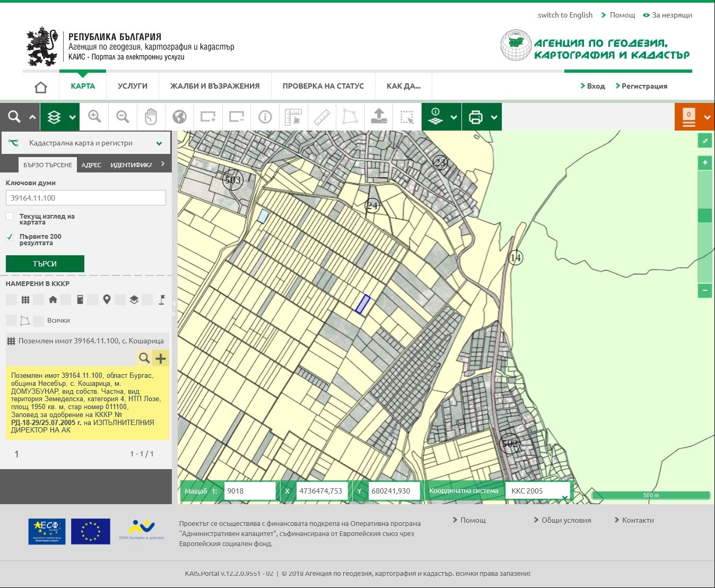715x588 pixels.
Task: Click the 'Ключови думи' keyword input field
Action: click(x=86, y=198)
